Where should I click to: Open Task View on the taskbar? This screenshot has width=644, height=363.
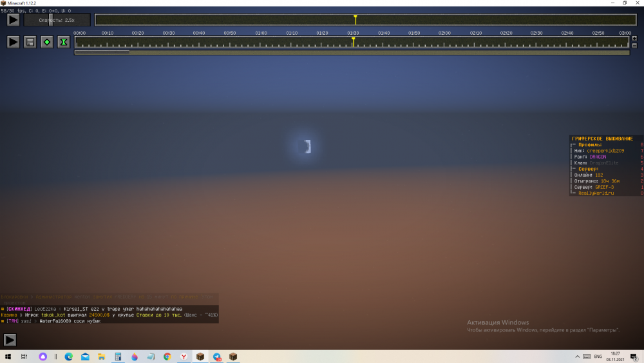[24, 357]
